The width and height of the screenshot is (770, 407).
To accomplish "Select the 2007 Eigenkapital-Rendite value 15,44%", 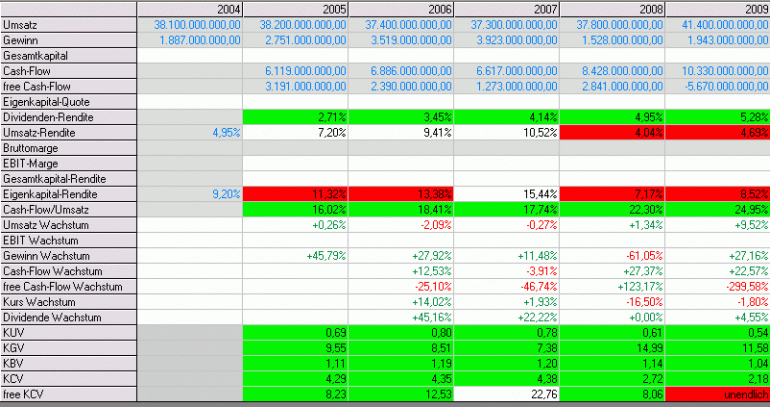I will (x=507, y=194).
